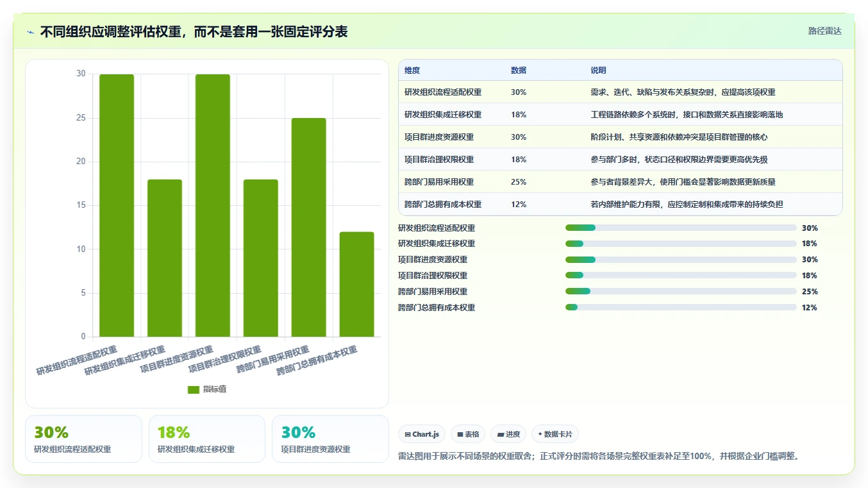Toggle the 指标值 legend swatch in the chart
The width and height of the screenshot is (868, 488).
(x=194, y=389)
